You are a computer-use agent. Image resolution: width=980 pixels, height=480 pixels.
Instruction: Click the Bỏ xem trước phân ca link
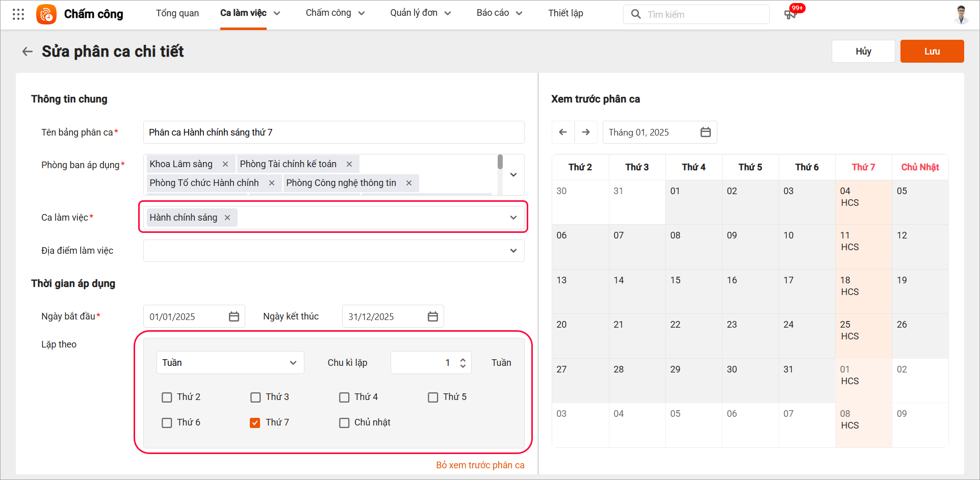(480, 465)
